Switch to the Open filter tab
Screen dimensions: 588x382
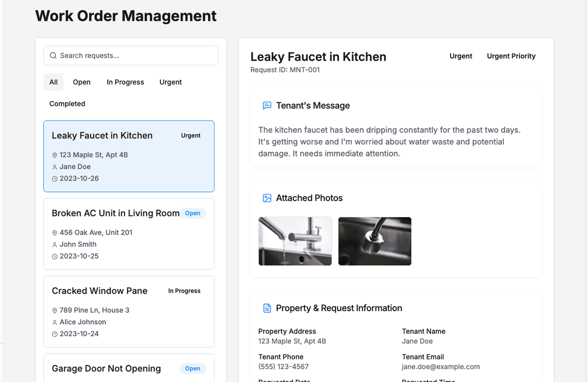[x=81, y=82]
